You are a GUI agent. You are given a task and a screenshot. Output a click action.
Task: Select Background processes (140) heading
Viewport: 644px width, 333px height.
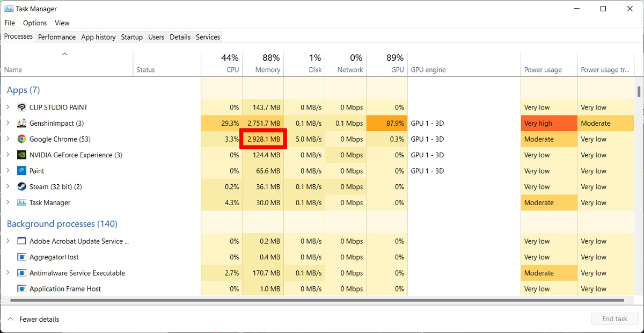[62, 224]
